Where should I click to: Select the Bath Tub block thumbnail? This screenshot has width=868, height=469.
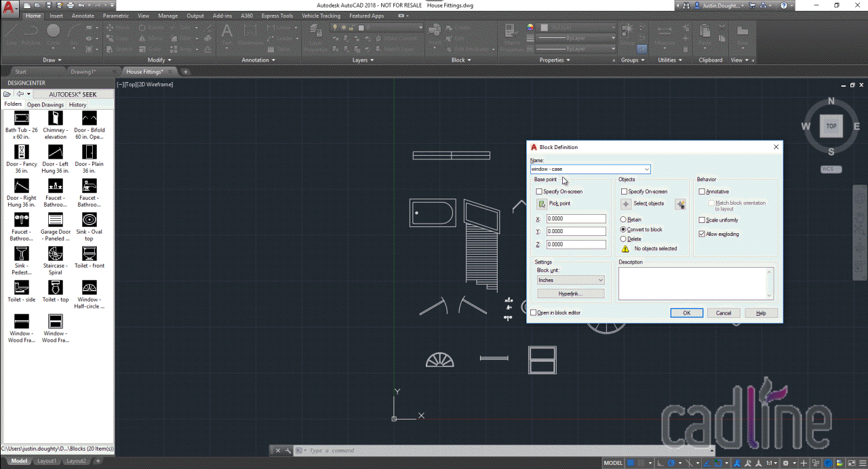[21, 118]
